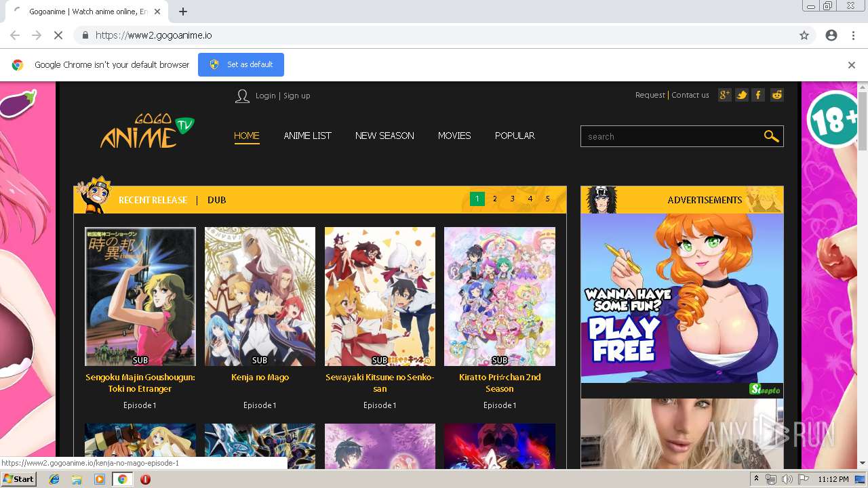Click Sewayaki Kitsune no Senko-san title
The height and width of the screenshot is (488, 868).
(380, 383)
